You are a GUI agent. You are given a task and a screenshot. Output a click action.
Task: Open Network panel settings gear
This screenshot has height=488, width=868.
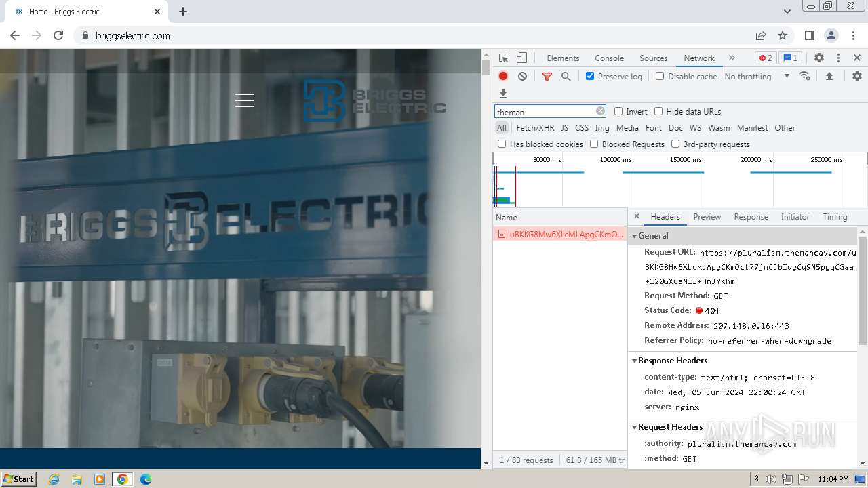click(857, 76)
